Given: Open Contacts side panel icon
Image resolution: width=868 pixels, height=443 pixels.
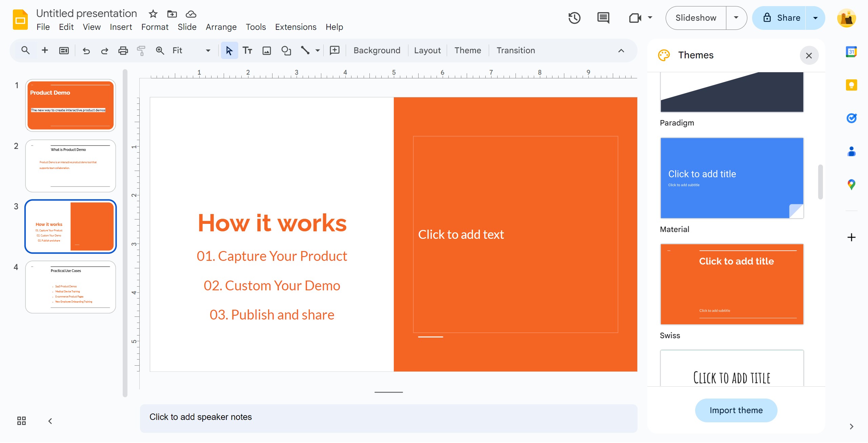Looking at the screenshot, I should pyautogui.click(x=851, y=151).
